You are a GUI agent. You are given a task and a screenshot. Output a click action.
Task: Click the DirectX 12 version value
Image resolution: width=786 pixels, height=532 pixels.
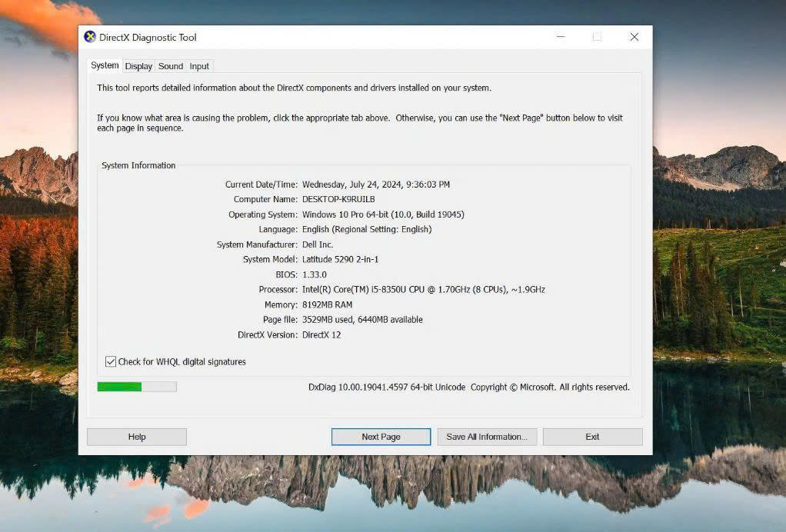coord(321,334)
